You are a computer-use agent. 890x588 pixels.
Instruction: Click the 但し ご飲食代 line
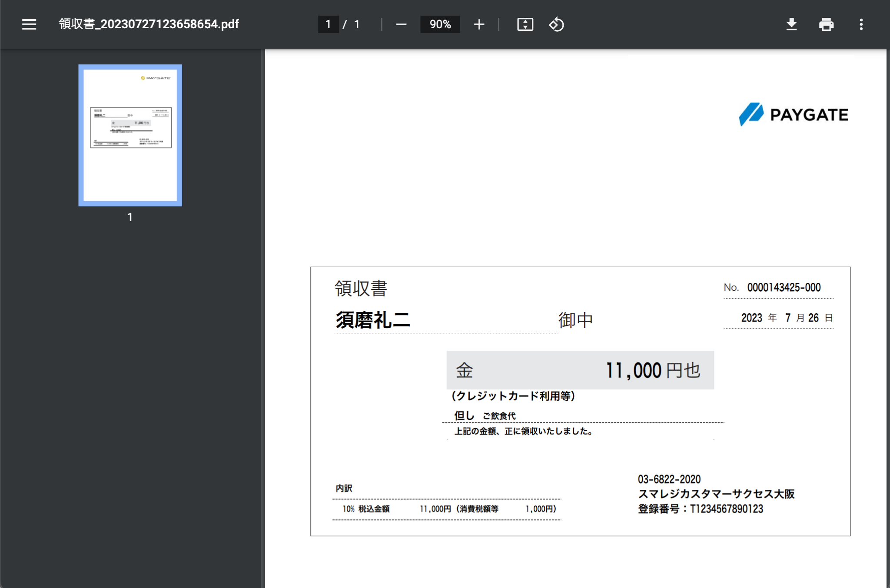click(485, 415)
